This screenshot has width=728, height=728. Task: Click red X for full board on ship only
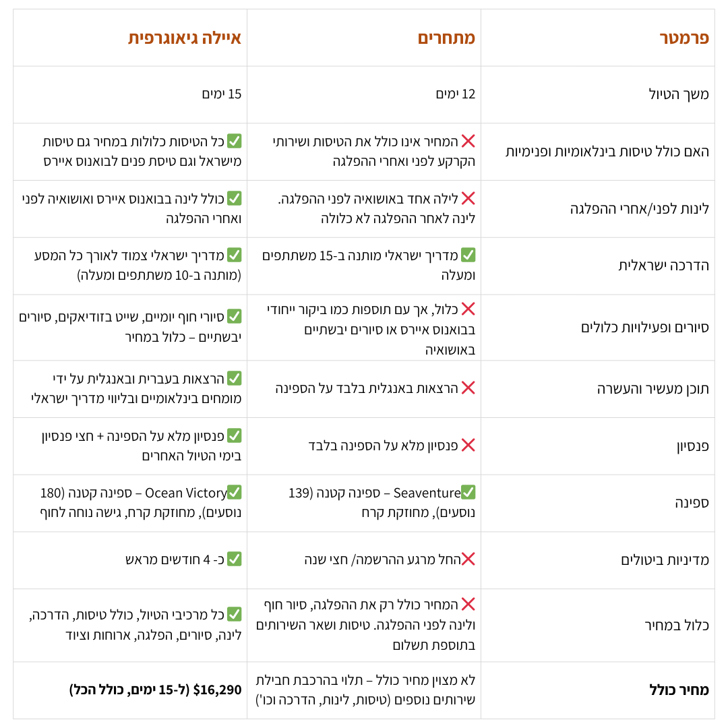(x=468, y=446)
